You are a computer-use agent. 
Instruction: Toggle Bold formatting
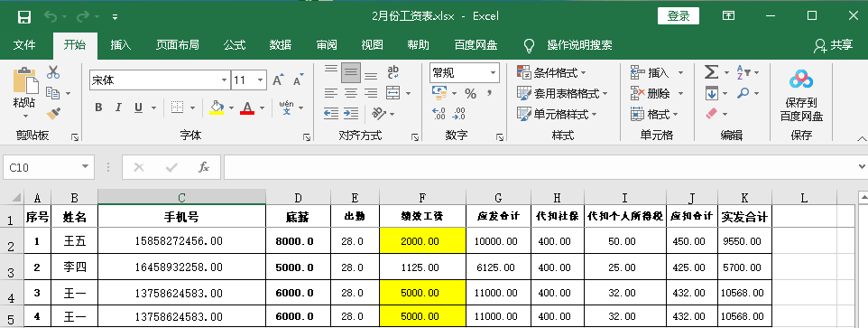pos(98,108)
